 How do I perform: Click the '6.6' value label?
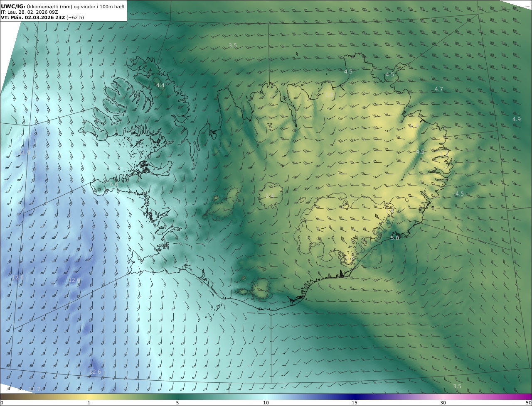pos(114,184)
